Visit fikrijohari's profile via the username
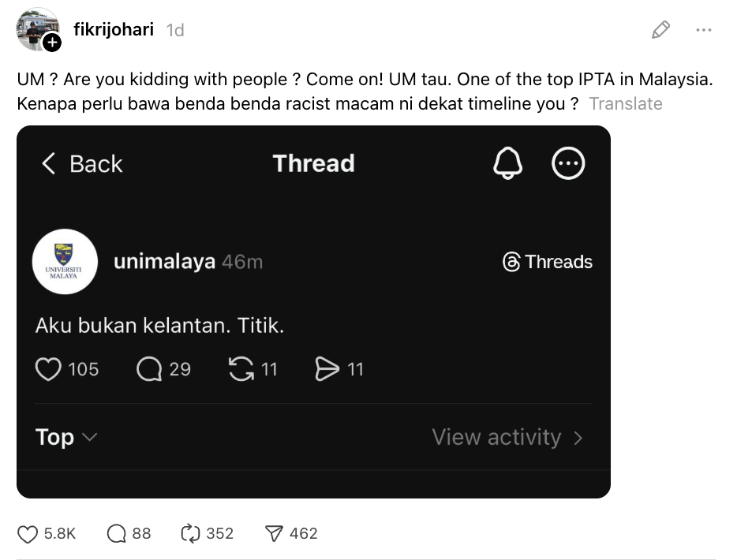Viewport: 737px width, 560px height. click(113, 29)
